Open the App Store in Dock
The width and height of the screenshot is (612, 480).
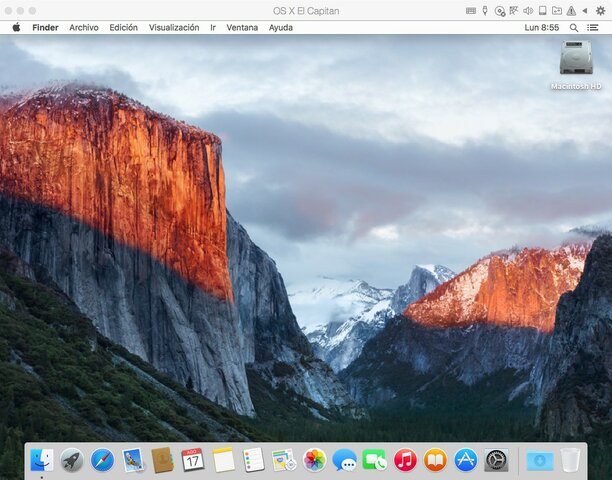coord(466,460)
